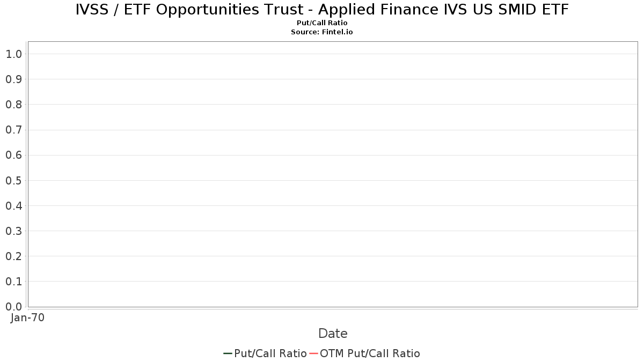Click the dark green legend line swatch

[228, 353]
